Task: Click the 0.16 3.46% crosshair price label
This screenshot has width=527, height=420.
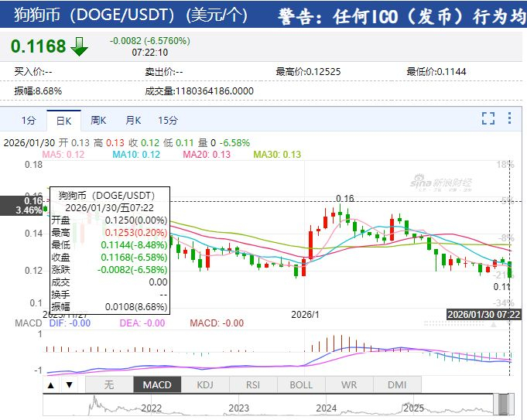Action: (21, 206)
